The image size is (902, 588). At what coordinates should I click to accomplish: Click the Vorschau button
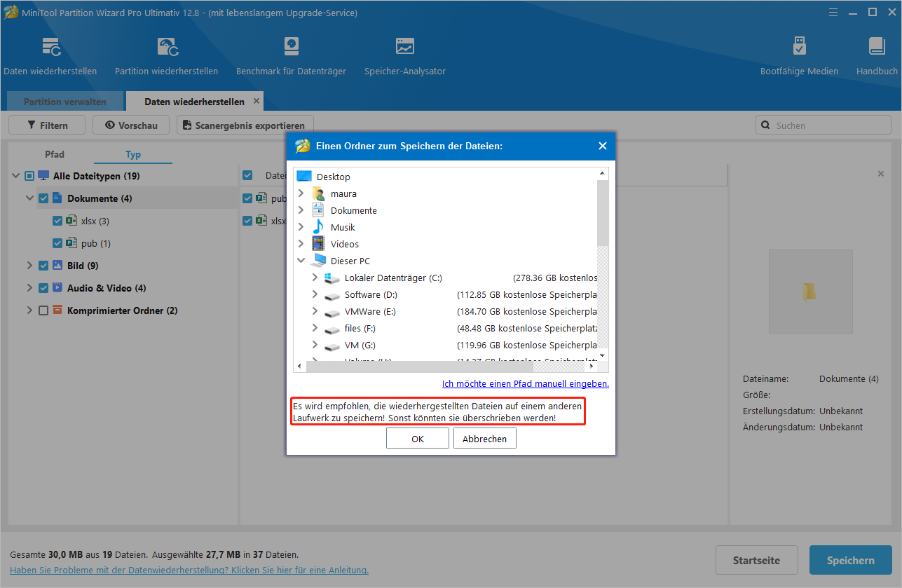[131, 125]
